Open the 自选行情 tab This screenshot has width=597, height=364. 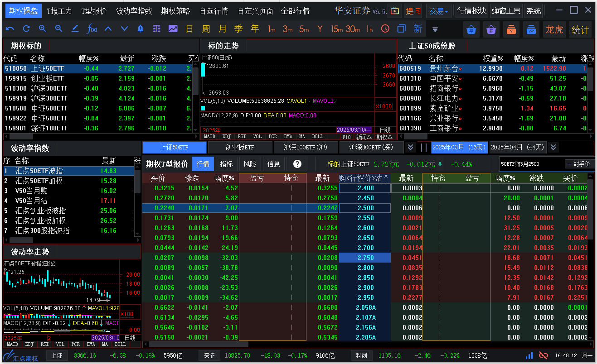[x=214, y=11]
